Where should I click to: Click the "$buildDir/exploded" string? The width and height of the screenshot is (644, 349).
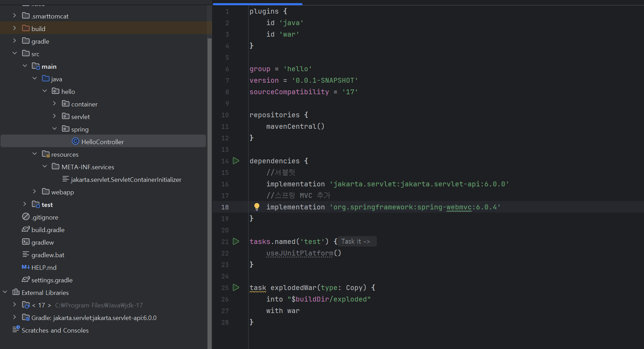[329, 299]
